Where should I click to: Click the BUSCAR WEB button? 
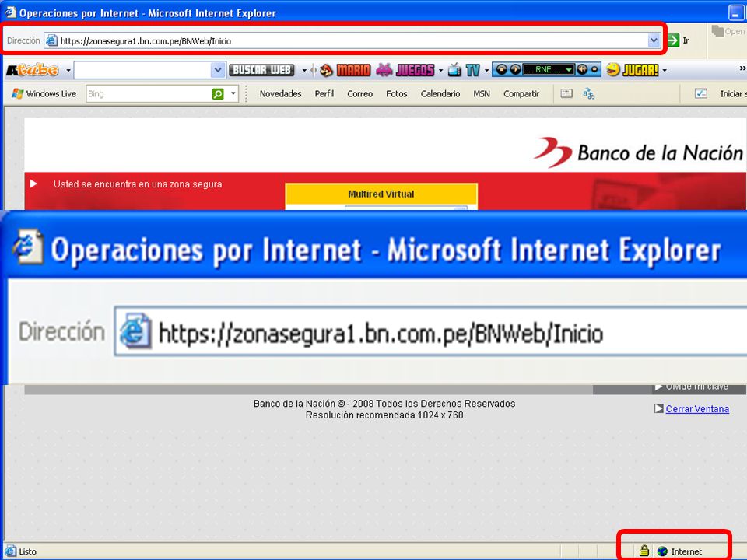[261, 70]
